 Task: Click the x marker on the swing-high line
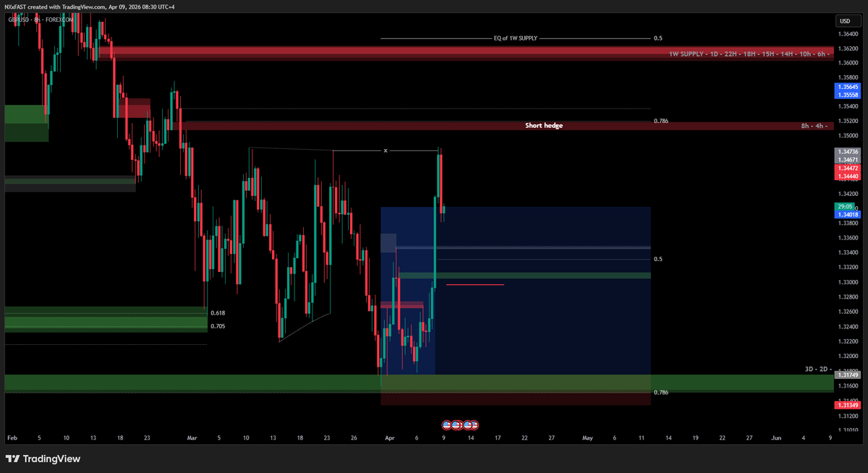click(x=386, y=150)
